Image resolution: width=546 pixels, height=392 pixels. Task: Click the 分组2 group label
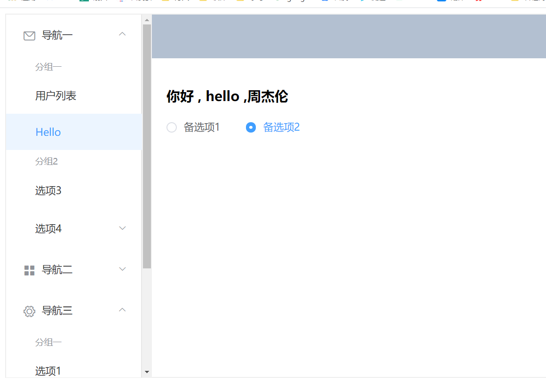[x=46, y=162]
